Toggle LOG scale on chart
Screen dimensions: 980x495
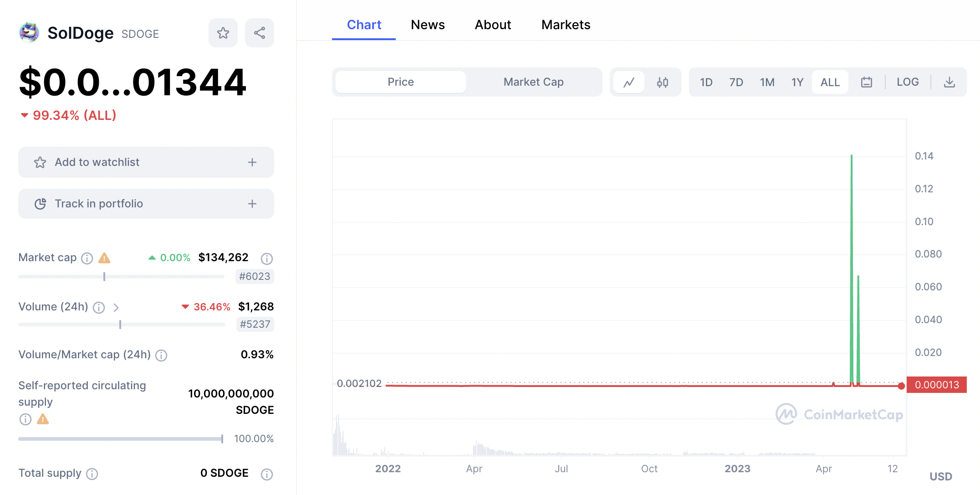click(x=908, y=82)
